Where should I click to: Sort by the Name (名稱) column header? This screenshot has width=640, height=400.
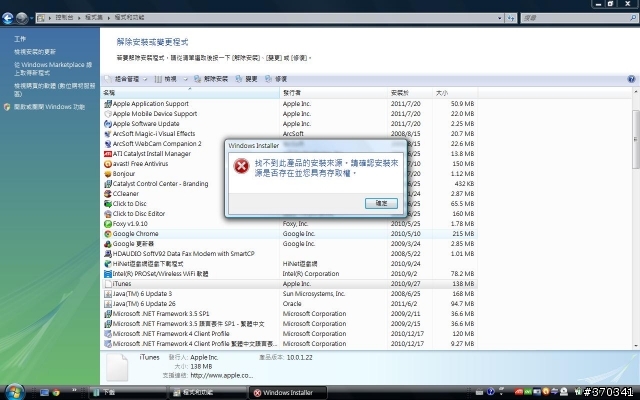tap(190, 93)
